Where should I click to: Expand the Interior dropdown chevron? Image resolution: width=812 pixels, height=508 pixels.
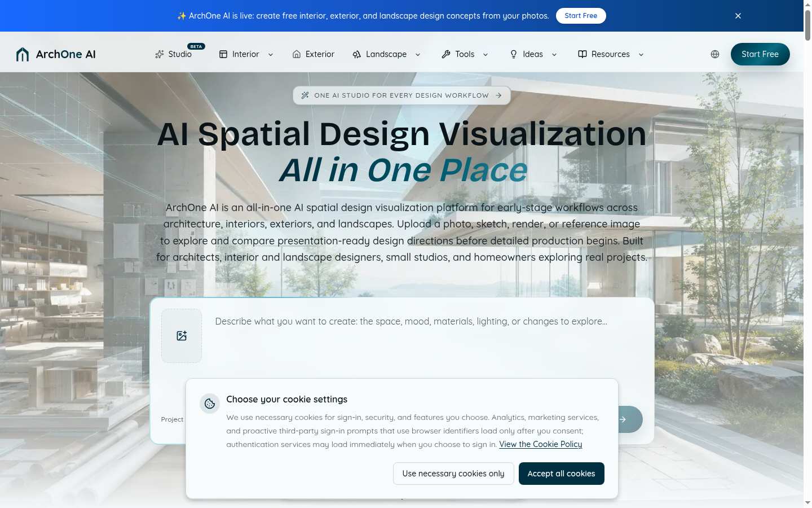(271, 55)
